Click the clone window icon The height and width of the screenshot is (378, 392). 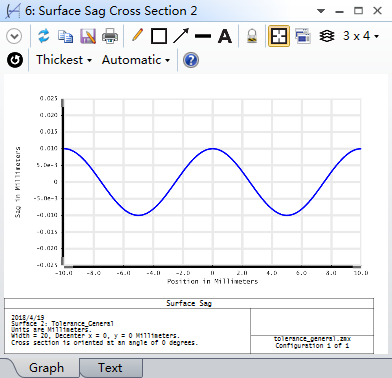[x=303, y=36]
